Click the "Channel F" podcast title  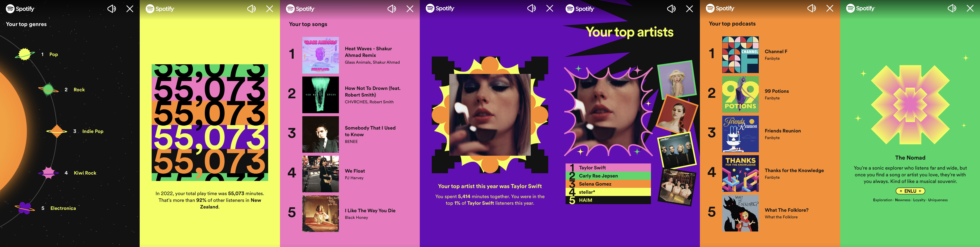point(776,51)
